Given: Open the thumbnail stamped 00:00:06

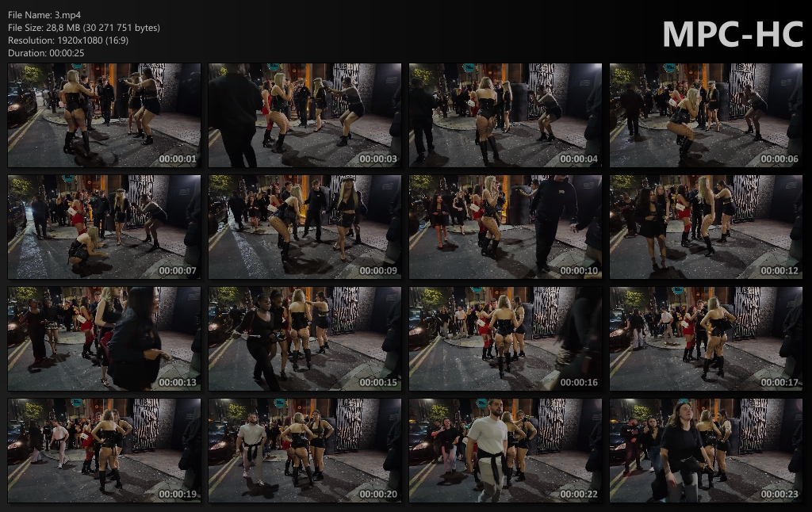Looking at the screenshot, I should coord(706,116).
